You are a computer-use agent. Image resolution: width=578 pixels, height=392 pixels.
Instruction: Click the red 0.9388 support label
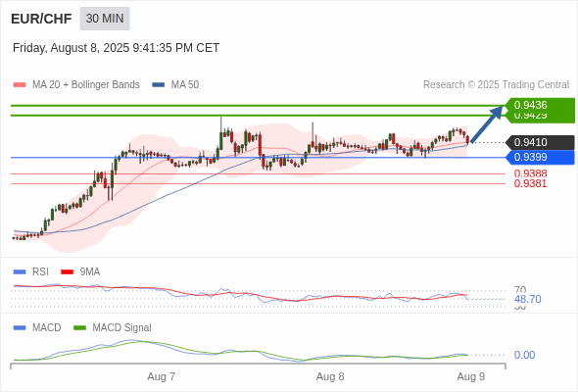pos(530,173)
